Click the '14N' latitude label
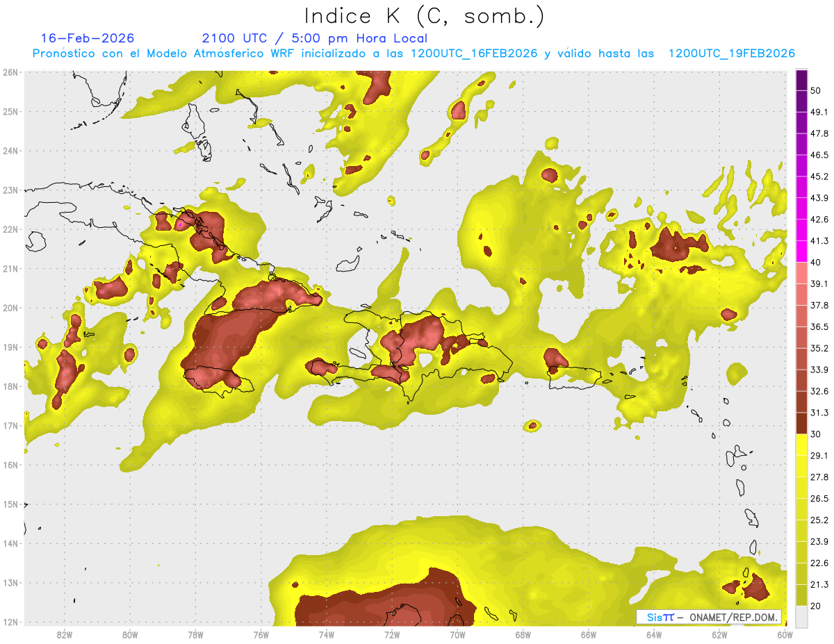This screenshot has width=834, height=644. [x=10, y=543]
